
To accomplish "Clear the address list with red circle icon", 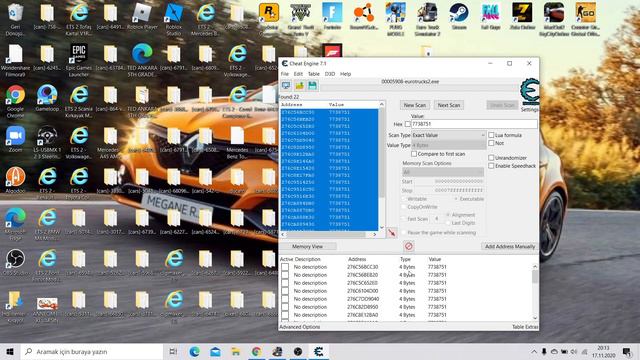I will click(409, 246).
